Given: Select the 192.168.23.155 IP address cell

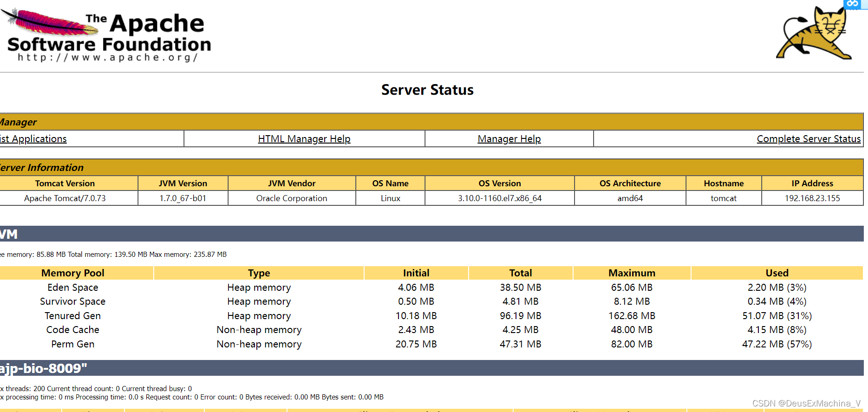Looking at the screenshot, I should tap(812, 198).
